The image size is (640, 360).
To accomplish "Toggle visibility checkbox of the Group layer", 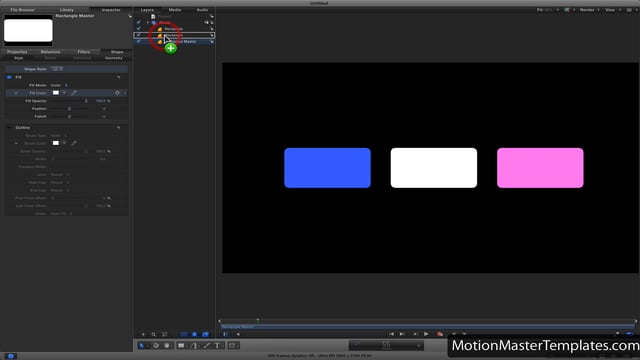I will point(139,22).
